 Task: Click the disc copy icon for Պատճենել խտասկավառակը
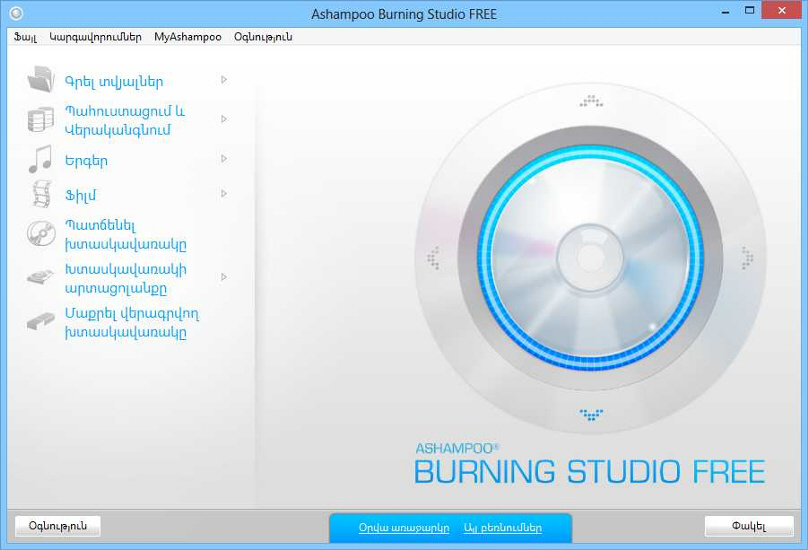point(41,234)
